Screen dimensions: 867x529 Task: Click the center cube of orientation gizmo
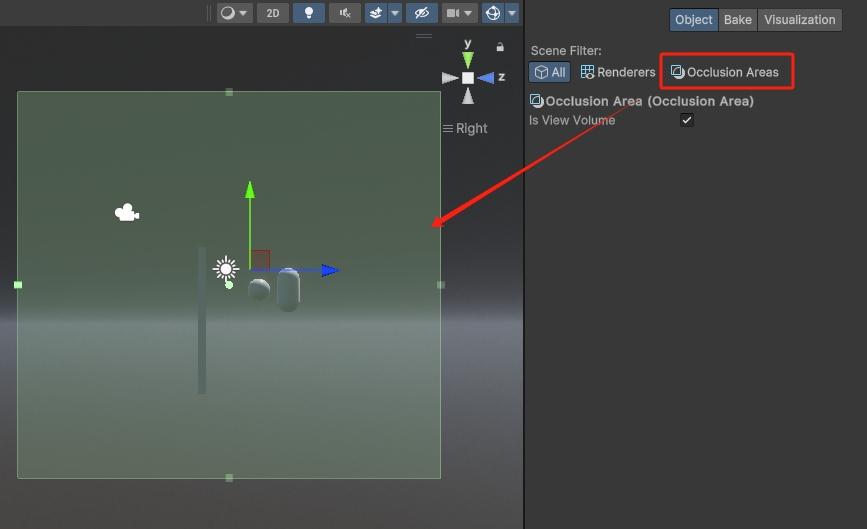click(468, 78)
